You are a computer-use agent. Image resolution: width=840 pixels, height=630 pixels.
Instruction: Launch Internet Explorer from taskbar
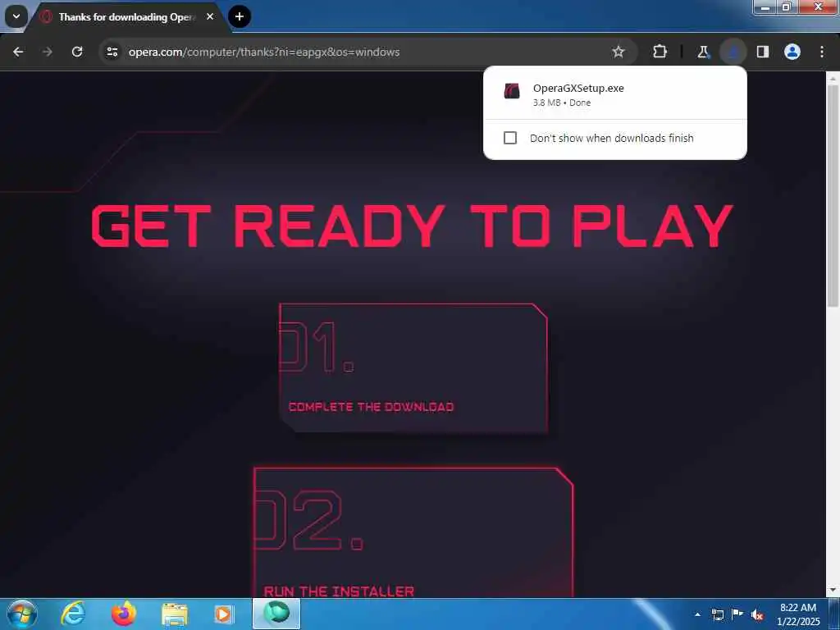[73, 614]
